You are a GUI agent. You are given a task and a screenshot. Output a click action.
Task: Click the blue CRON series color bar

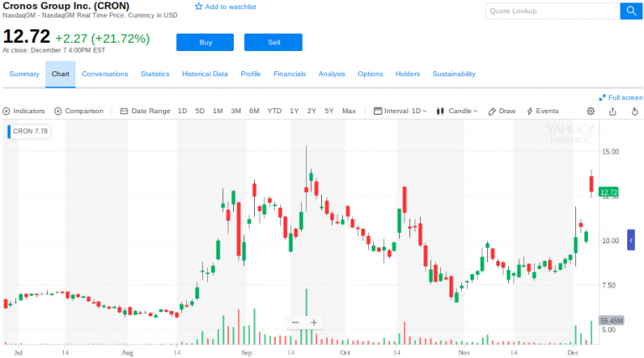[9, 132]
